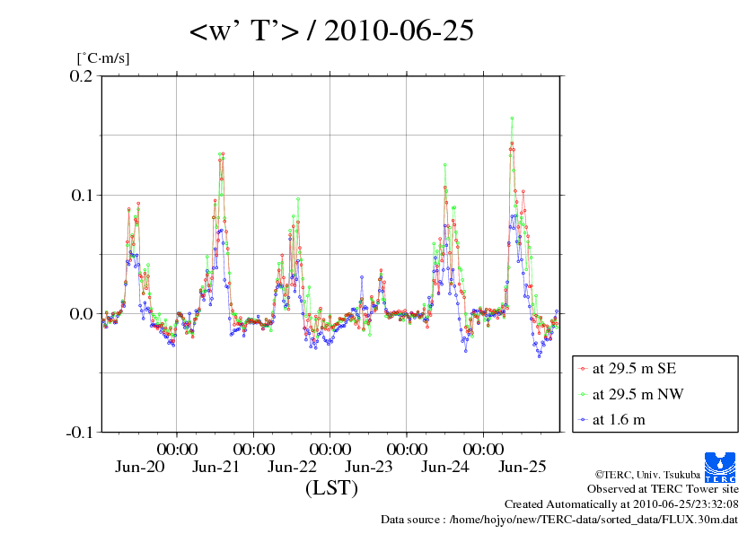Click the red 29.5 m SE legend marker
Image resolution: width=756 pixels, height=534 pixels.
(584, 369)
